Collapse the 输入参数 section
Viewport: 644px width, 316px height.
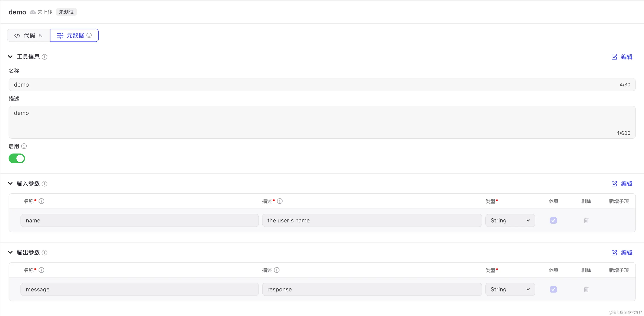[x=10, y=183]
